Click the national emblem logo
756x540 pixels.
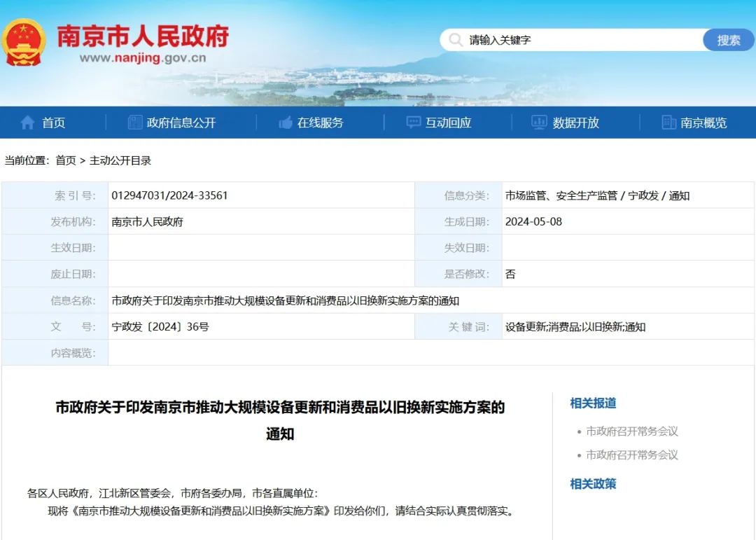point(23,43)
